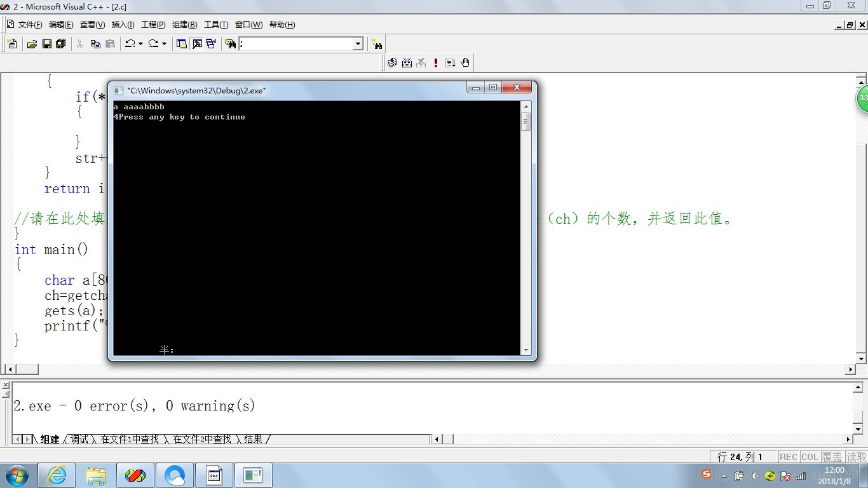Run program with red exclamation icon
868x488 pixels.
click(x=436, y=62)
